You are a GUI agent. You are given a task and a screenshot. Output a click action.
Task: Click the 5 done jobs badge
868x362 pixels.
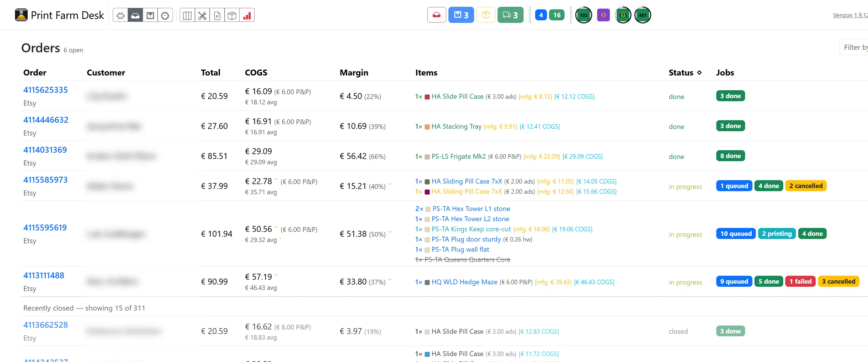[x=769, y=282]
